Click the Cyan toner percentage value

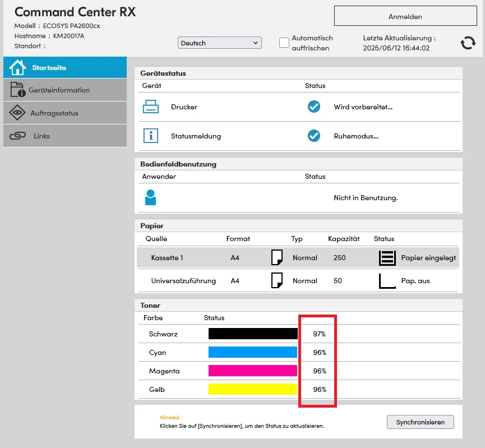click(320, 352)
